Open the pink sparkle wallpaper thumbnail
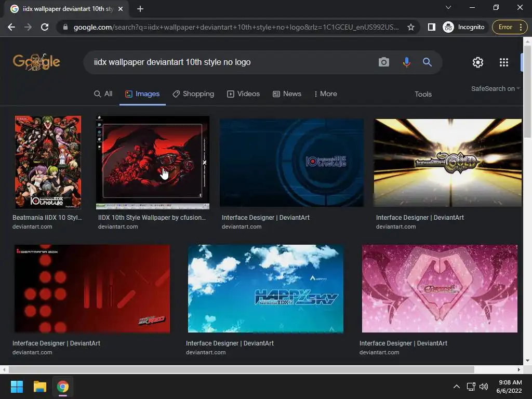Screen dimensions: 532x399 (440, 289)
